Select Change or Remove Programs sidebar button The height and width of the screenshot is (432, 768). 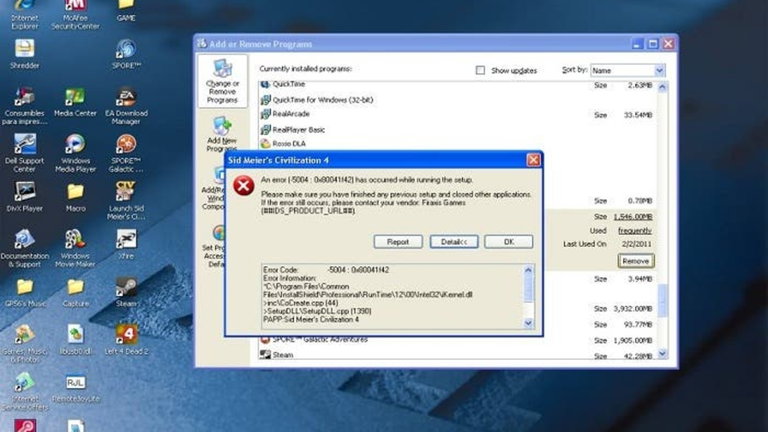(222, 81)
